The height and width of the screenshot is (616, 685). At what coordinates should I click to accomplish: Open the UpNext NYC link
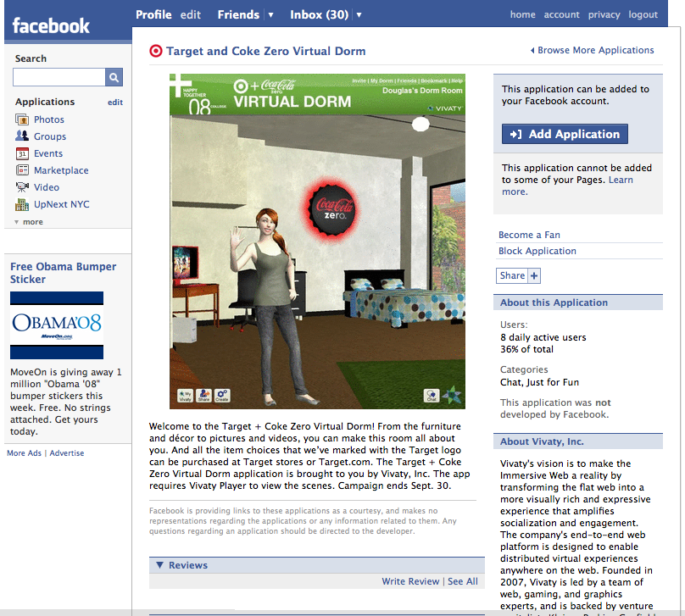62,204
